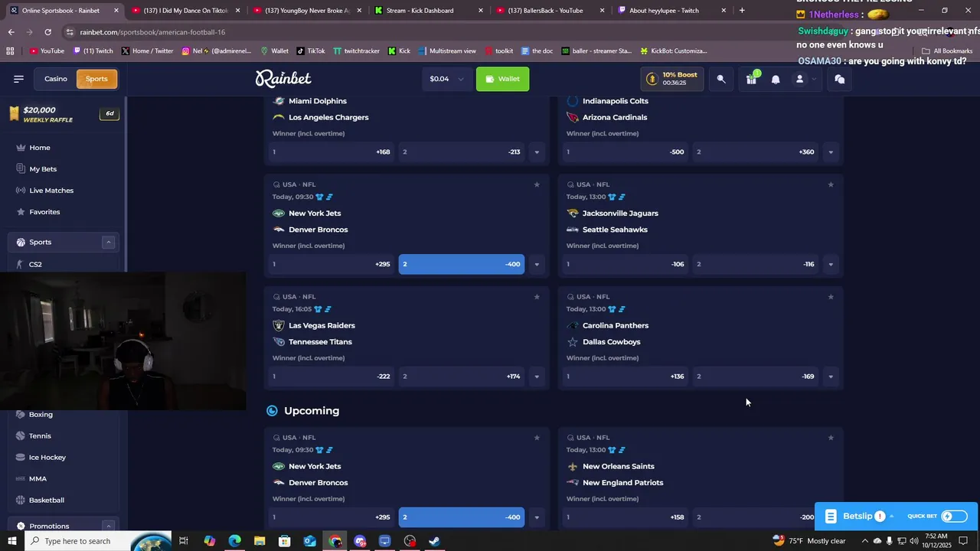Open the chat bubble icon
980x551 pixels.
click(x=840, y=79)
